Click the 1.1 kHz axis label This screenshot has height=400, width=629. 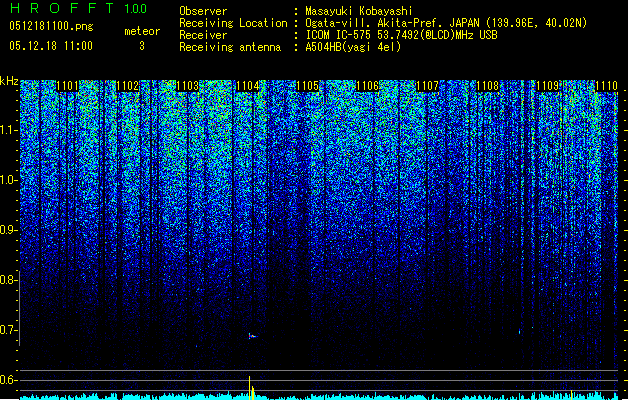click(8, 130)
